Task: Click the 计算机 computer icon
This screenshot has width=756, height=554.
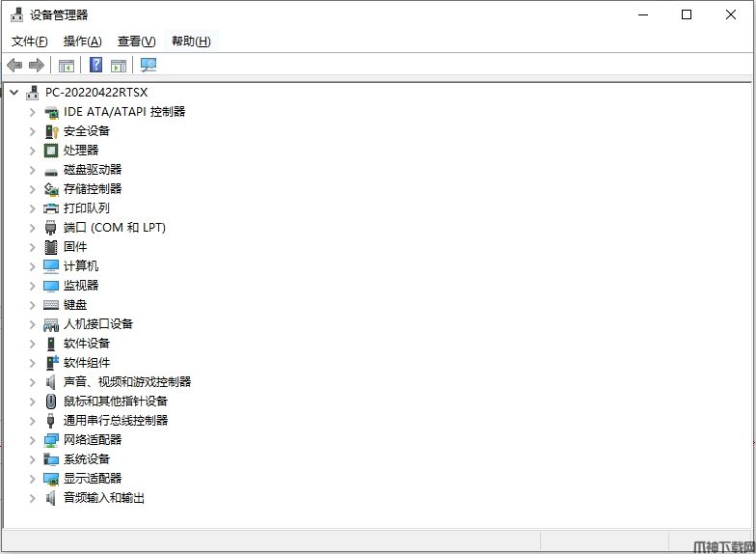Action: pos(51,266)
